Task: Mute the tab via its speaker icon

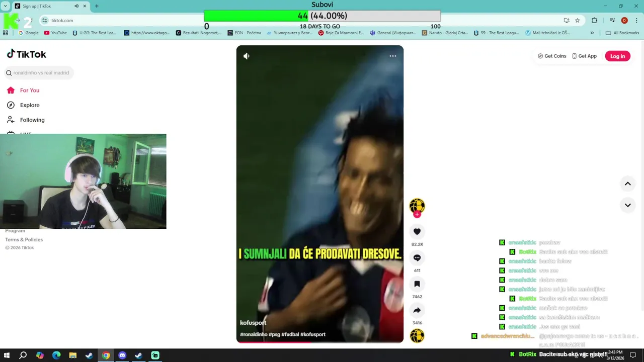Action: point(76,6)
